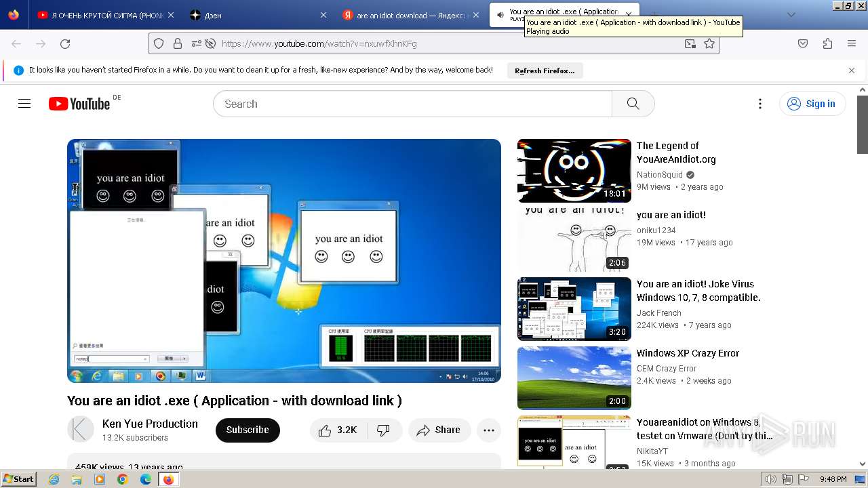Image resolution: width=868 pixels, height=488 pixels.
Task: Click the Ken Yue Production channel name
Action: point(150,424)
